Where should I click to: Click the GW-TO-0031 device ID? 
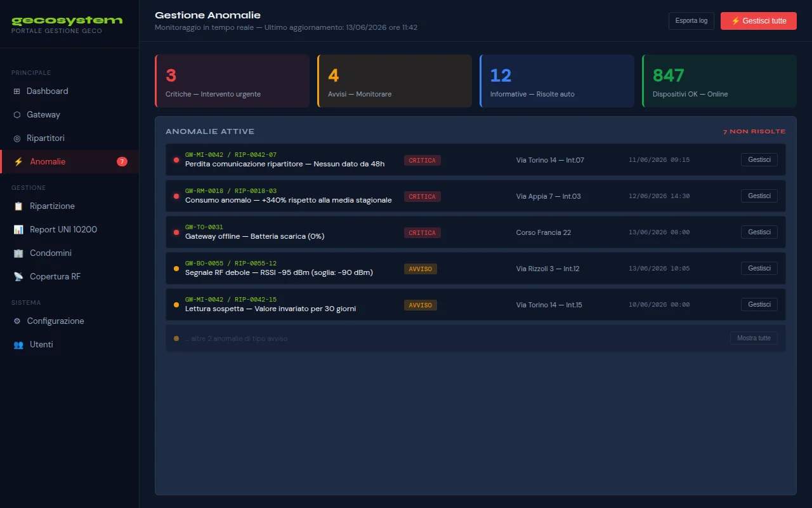204,227
